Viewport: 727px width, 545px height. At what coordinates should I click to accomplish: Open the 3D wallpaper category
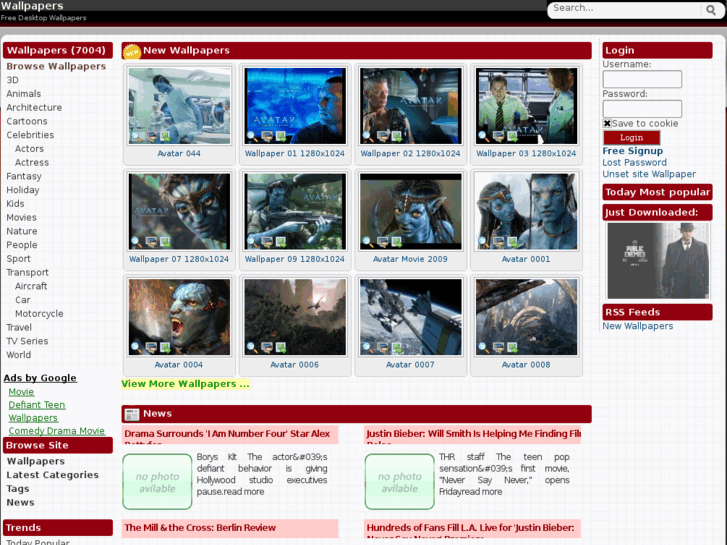click(x=13, y=80)
